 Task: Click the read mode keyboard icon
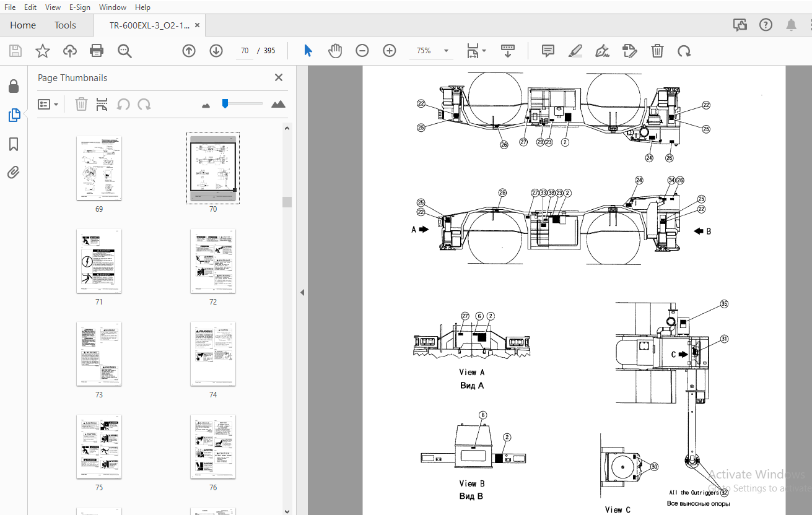tap(508, 51)
